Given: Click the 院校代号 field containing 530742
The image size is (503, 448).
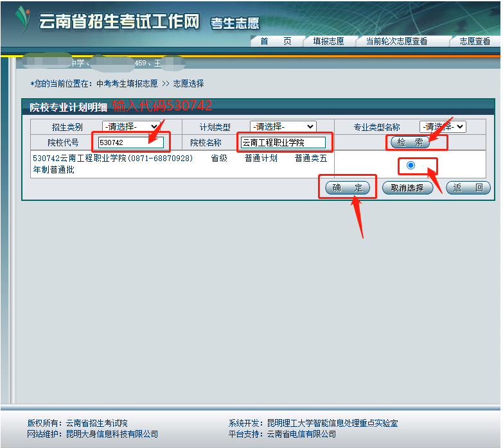Looking at the screenshot, I should pyautogui.click(x=131, y=142).
